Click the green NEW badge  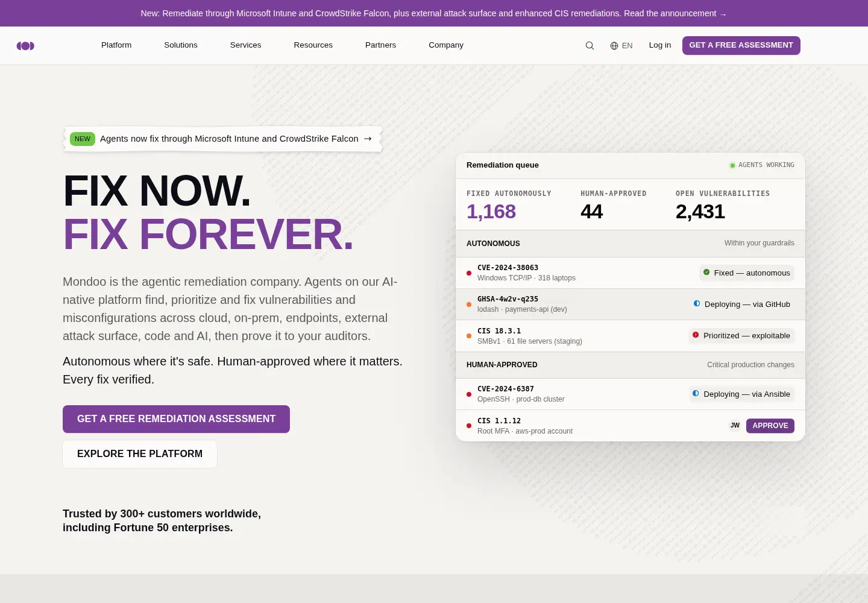[x=83, y=139]
